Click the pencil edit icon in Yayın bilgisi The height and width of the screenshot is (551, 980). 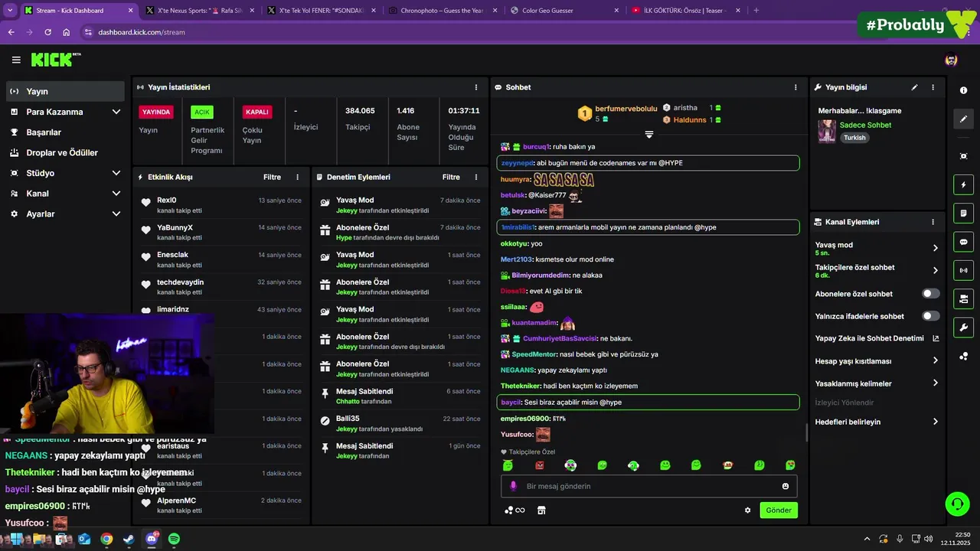point(914,87)
